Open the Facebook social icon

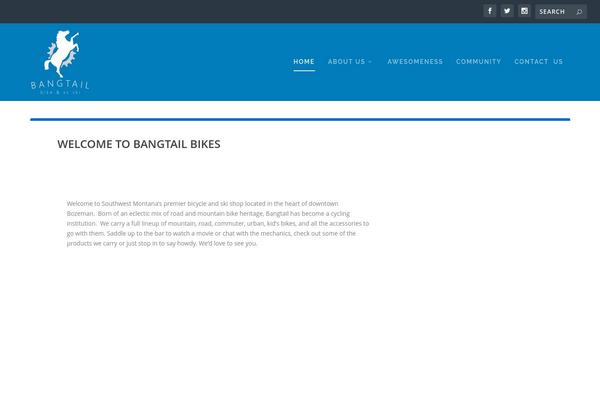point(489,11)
